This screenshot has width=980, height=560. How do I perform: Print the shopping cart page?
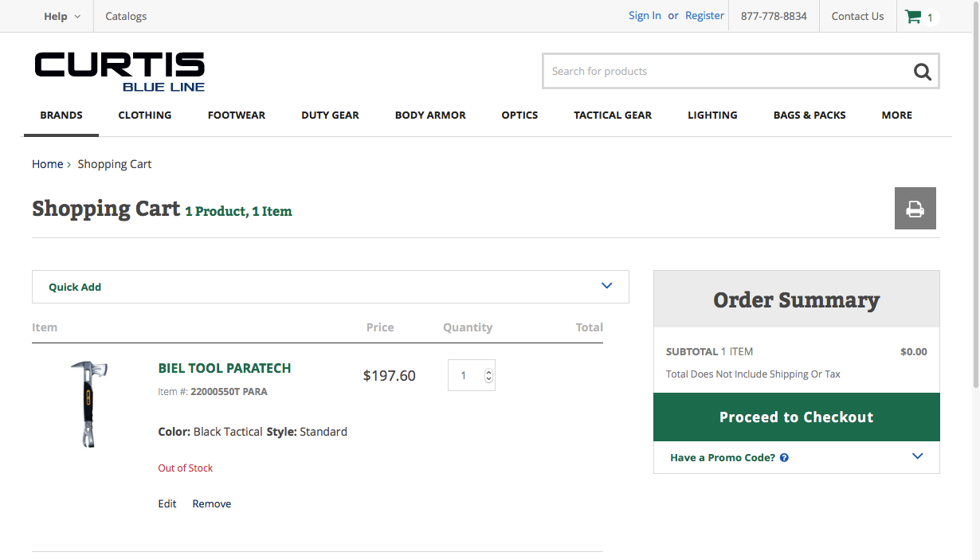(915, 209)
